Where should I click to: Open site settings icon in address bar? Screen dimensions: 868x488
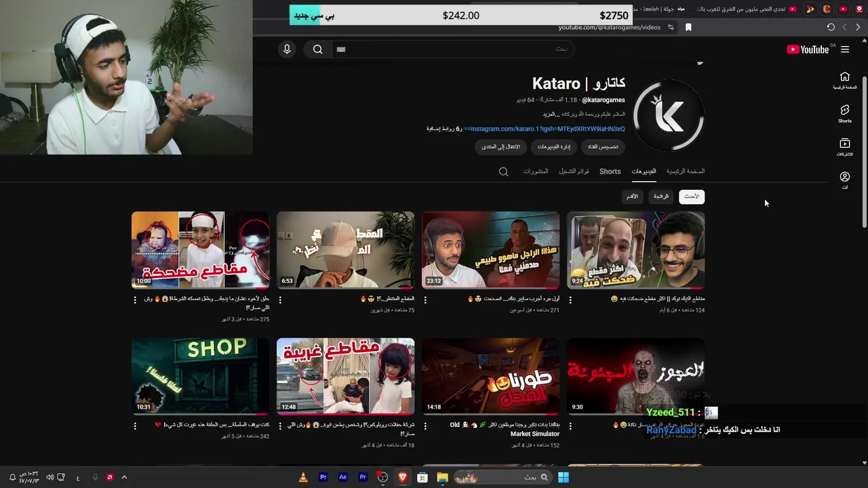coord(671,27)
